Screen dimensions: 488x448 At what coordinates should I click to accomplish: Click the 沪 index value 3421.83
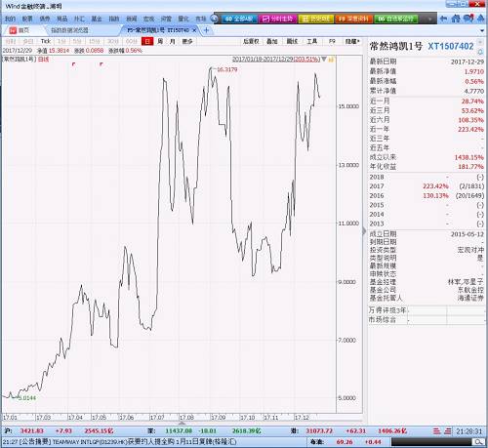tap(32, 431)
